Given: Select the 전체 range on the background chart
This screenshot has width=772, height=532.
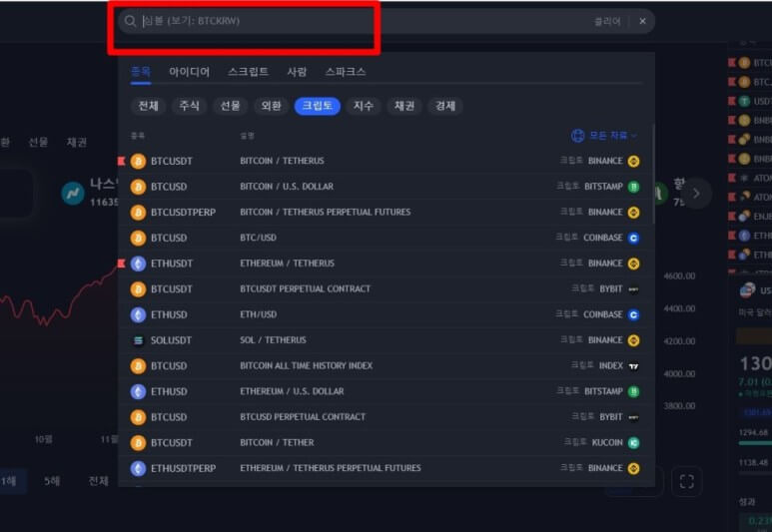Looking at the screenshot, I should 99,481.
